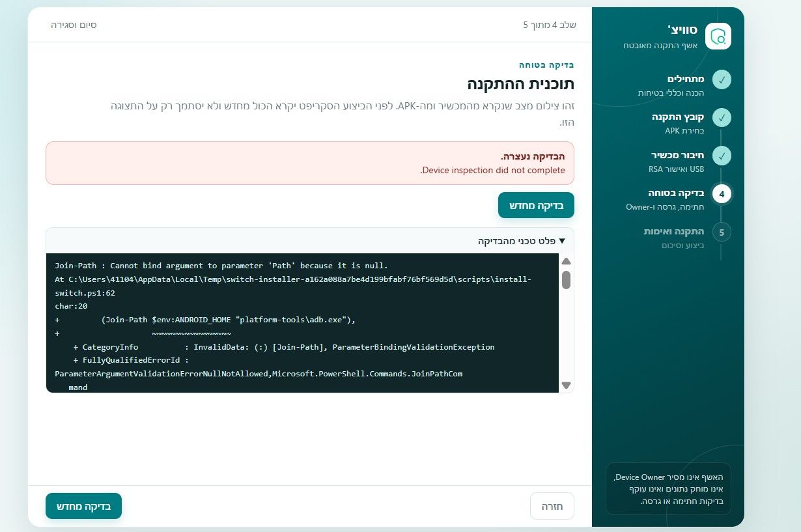Click the console scrollbar down arrow

(566, 385)
